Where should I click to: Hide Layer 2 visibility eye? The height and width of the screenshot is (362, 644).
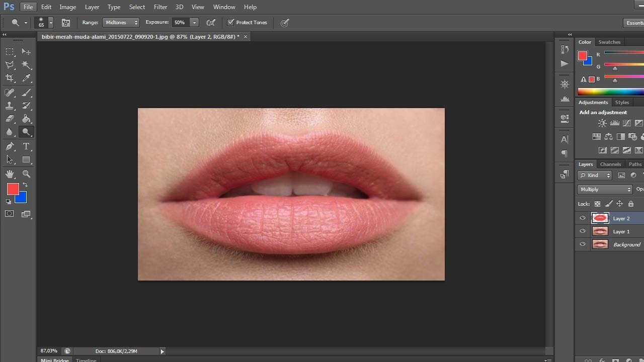pos(583,218)
